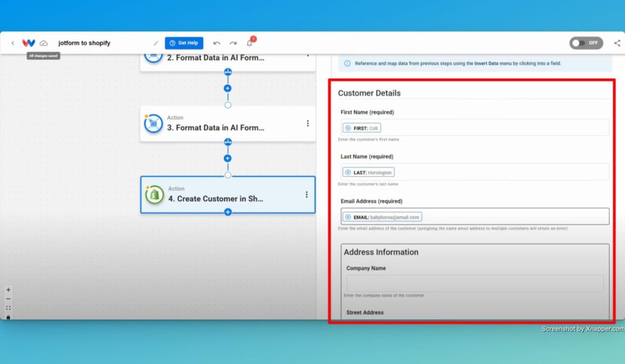Go back using the left arrow icon
625x364 pixels.
pyautogui.click(x=13, y=43)
